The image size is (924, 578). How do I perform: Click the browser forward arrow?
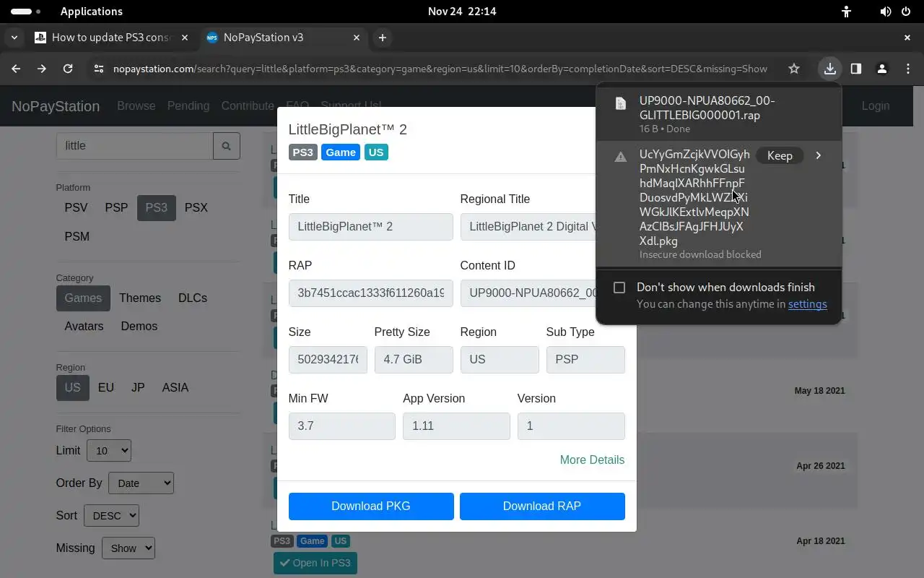[42, 69]
